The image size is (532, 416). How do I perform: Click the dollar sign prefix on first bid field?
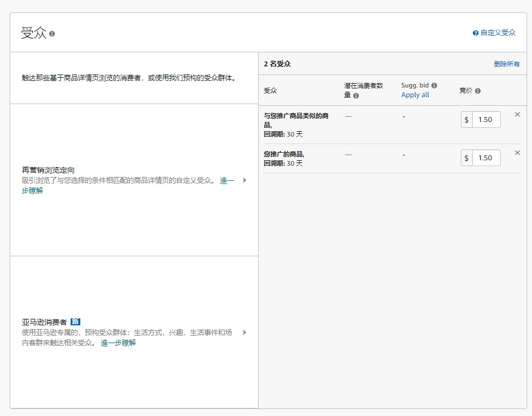coord(466,119)
